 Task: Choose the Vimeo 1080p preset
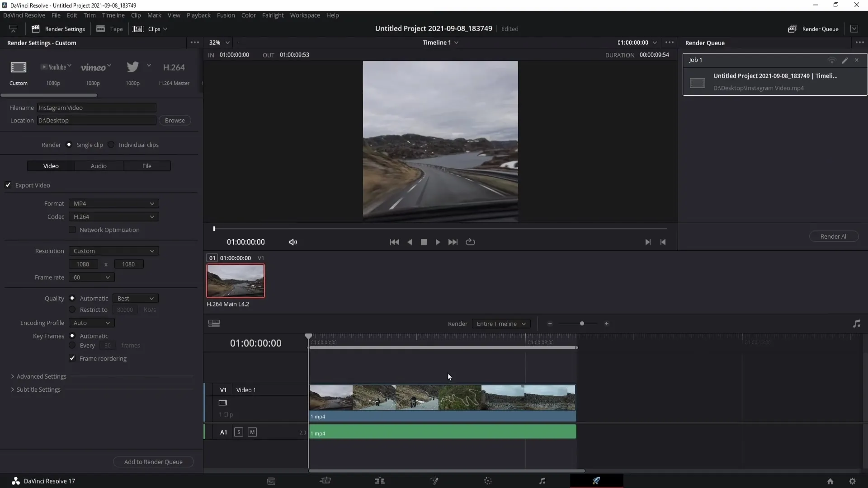[95, 67]
